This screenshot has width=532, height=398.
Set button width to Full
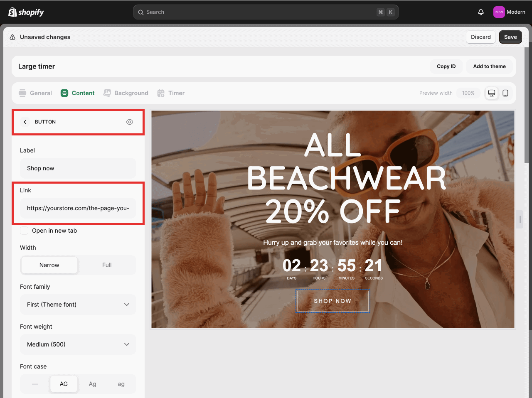tap(107, 265)
